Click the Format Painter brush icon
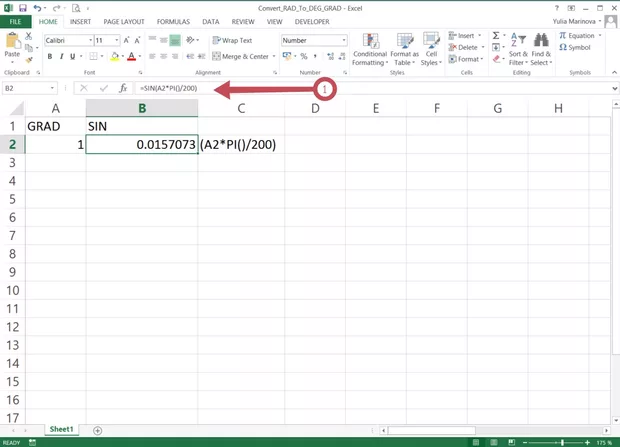 point(31,58)
